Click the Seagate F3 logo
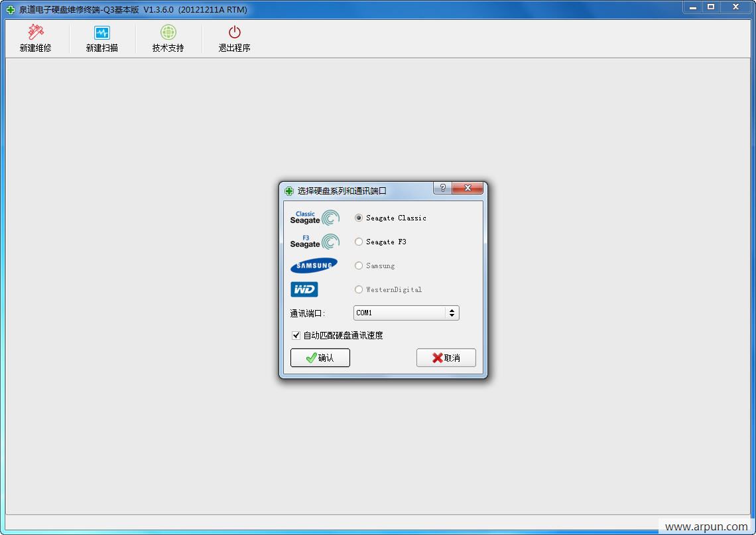Screen dimensions: 756x535 pos(314,242)
